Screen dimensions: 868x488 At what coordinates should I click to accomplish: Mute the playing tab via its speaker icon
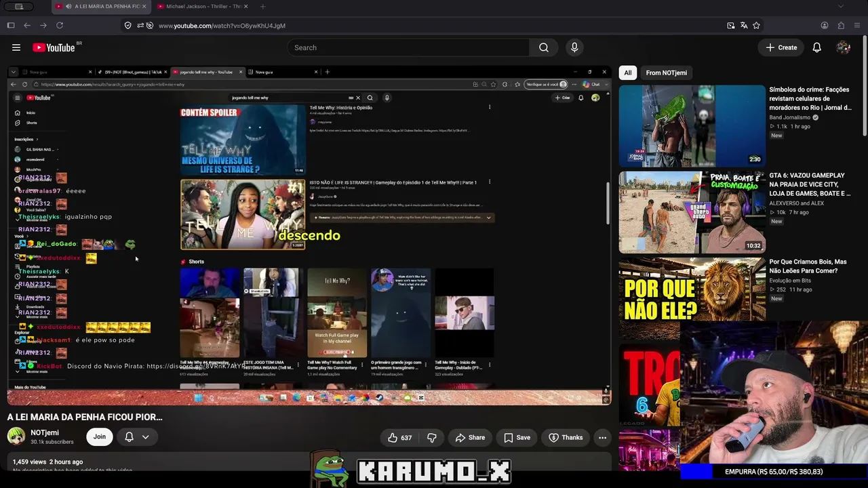pyautogui.click(x=69, y=7)
